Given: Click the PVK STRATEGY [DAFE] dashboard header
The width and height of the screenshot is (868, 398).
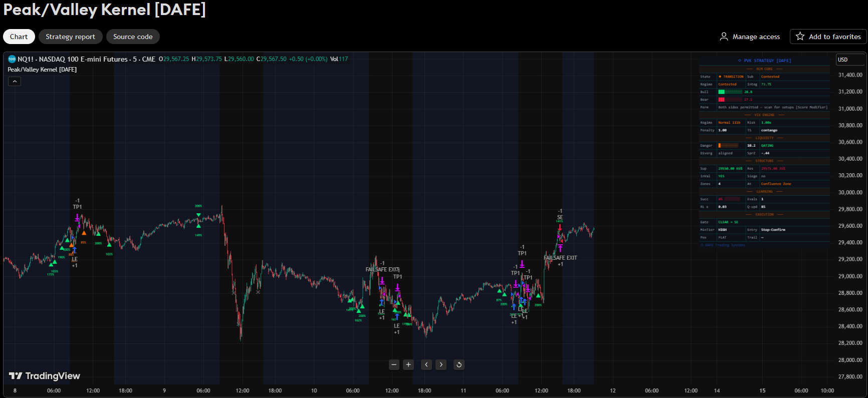Looking at the screenshot, I should click(765, 61).
